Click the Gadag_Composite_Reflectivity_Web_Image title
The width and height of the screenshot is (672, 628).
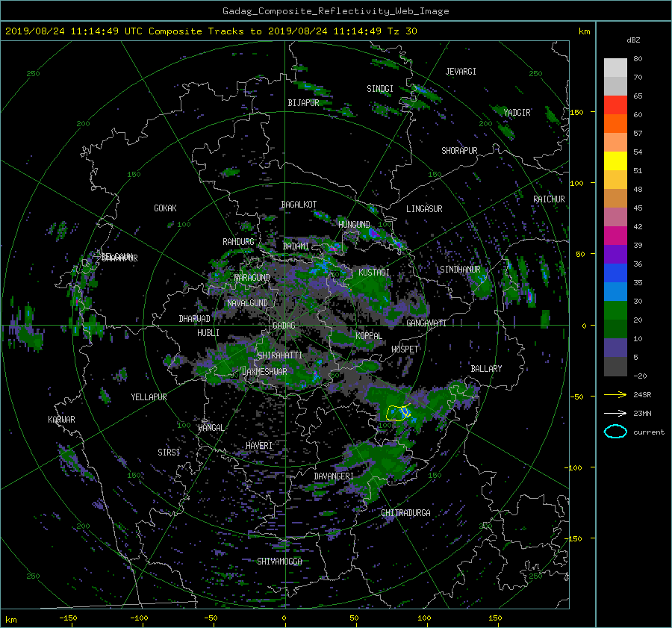pos(335,11)
